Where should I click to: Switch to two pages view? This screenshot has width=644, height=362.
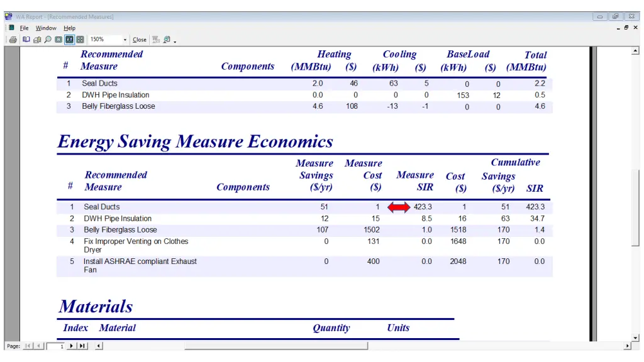coord(69,40)
